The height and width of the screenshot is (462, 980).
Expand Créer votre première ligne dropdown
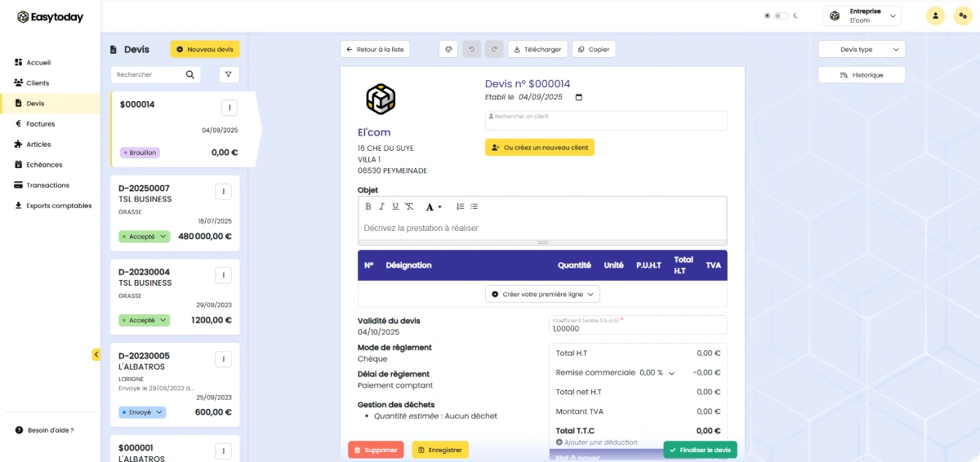[x=542, y=294]
